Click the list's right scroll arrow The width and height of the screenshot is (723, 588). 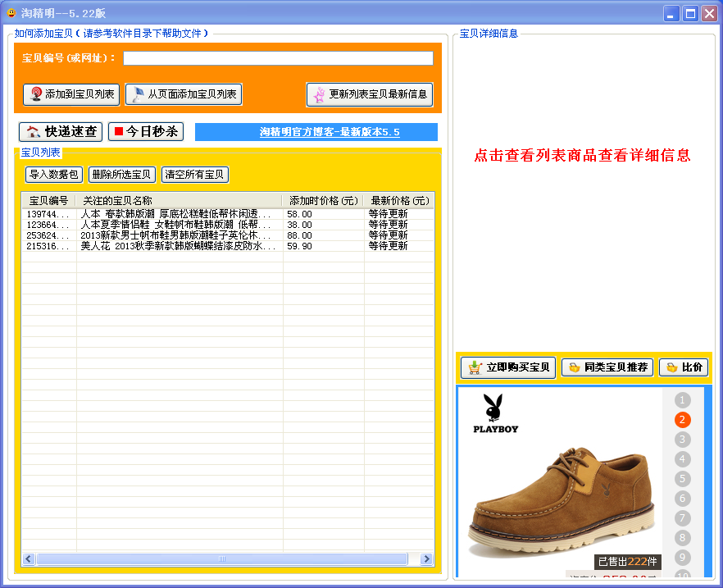pos(426,559)
